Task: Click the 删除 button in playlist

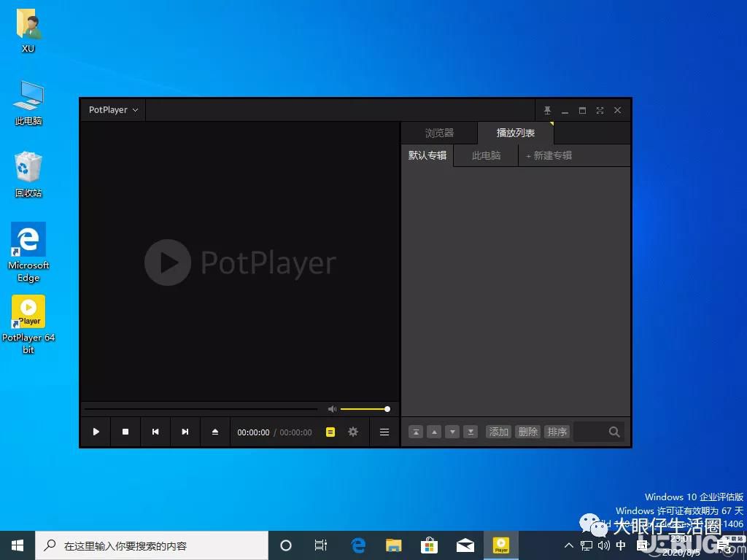Action: click(528, 432)
